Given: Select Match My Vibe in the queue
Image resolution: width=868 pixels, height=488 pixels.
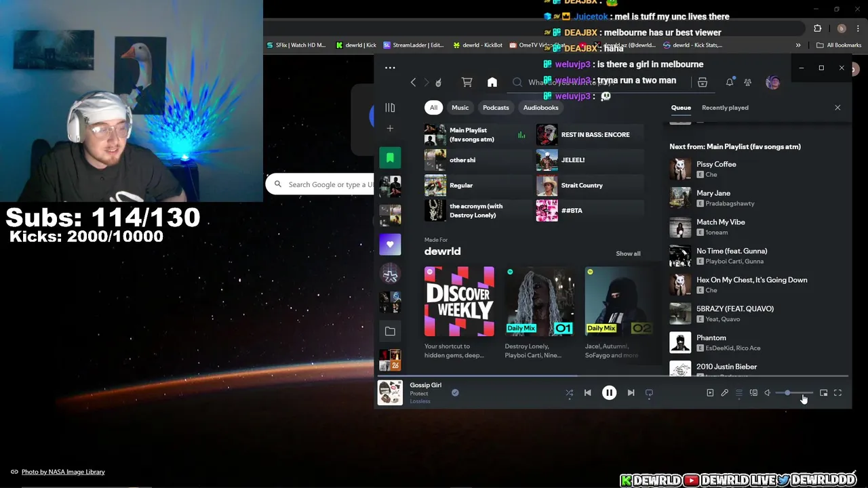Looking at the screenshot, I should (756, 227).
